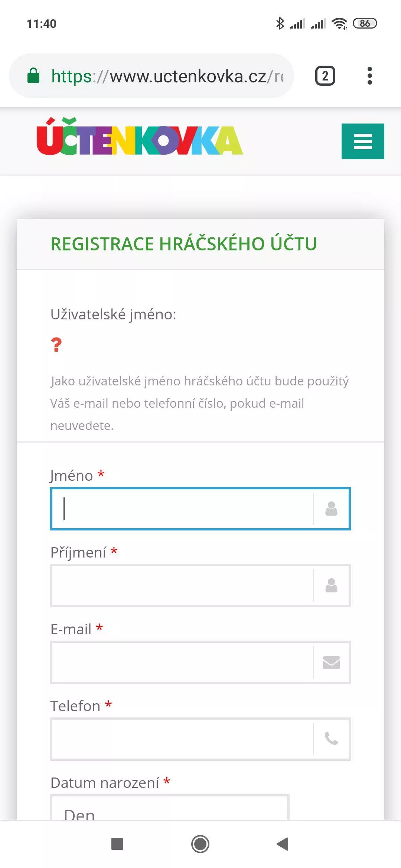The width and height of the screenshot is (401, 868).
Task: Tap the green padlock site security icon
Action: pyautogui.click(x=33, y=76)
